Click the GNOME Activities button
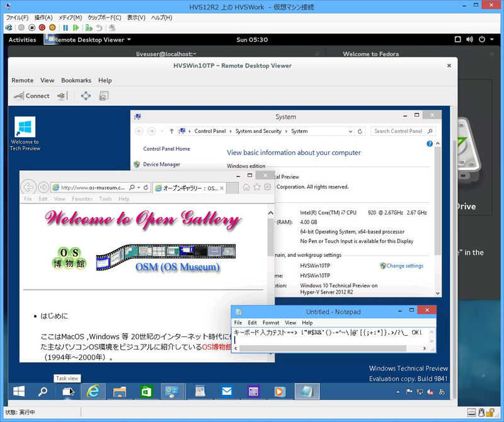 point(22,40)
